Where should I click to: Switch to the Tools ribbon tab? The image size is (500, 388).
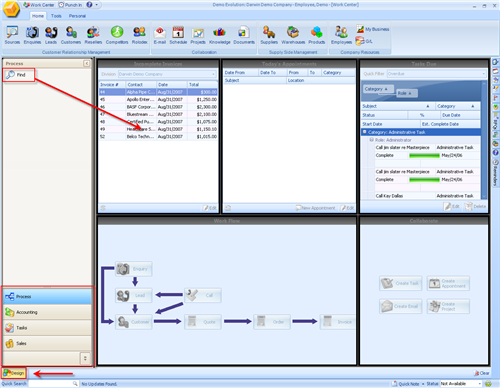coord(56,16)
